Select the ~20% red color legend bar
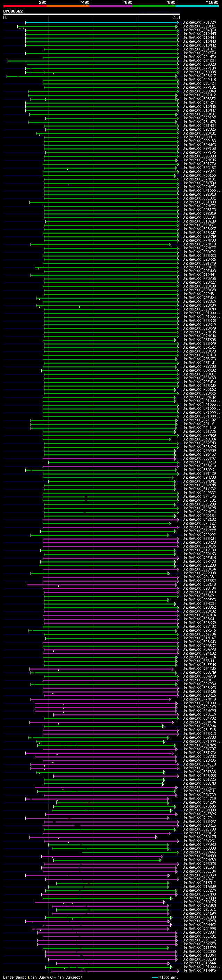This screenshot has height=980, width=222. [x=25, y=6]
